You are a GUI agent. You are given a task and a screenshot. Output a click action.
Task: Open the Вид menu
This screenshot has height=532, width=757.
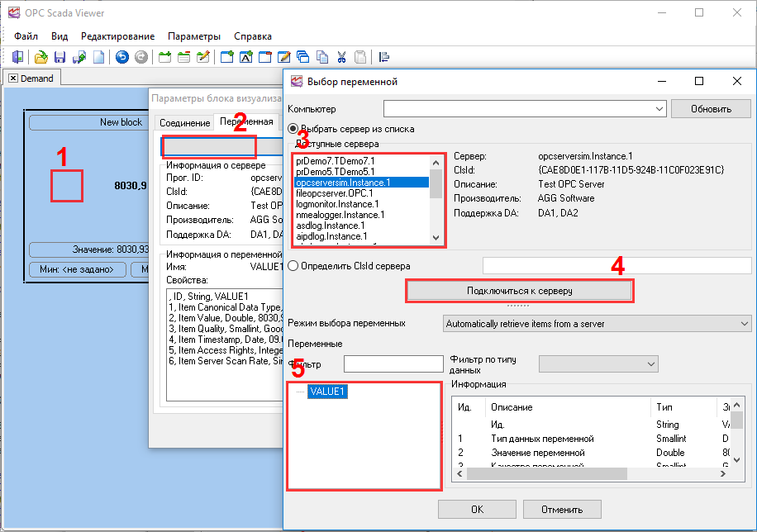60,36
